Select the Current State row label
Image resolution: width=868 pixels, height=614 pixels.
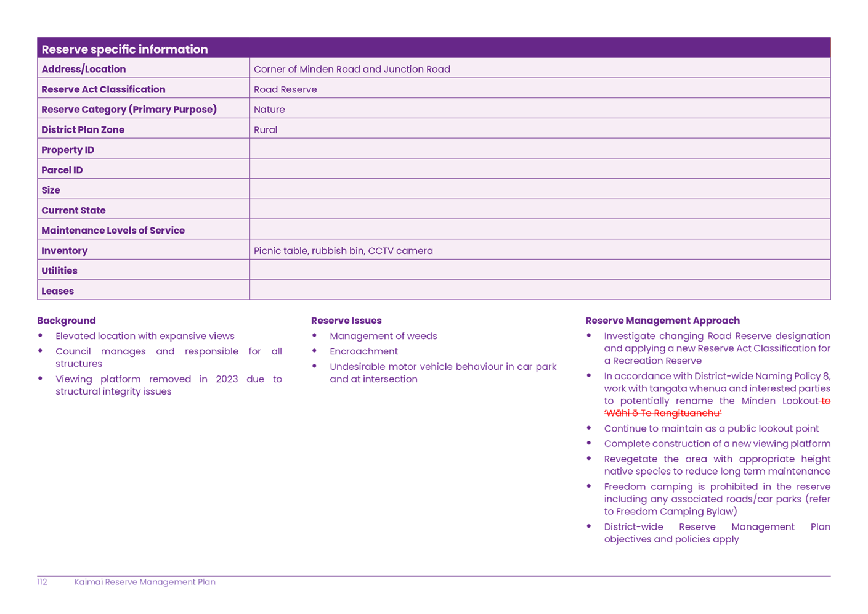[73, 210]
